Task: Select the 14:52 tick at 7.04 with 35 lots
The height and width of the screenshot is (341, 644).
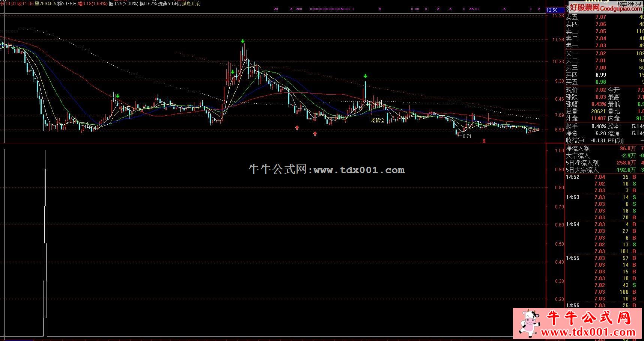Action: (605, 177)
